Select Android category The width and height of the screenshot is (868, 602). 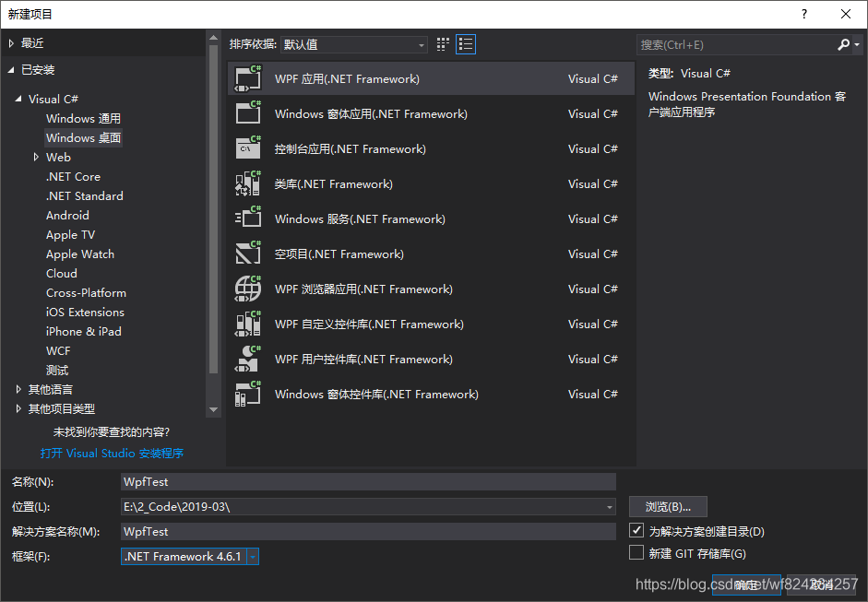(67, 215)
